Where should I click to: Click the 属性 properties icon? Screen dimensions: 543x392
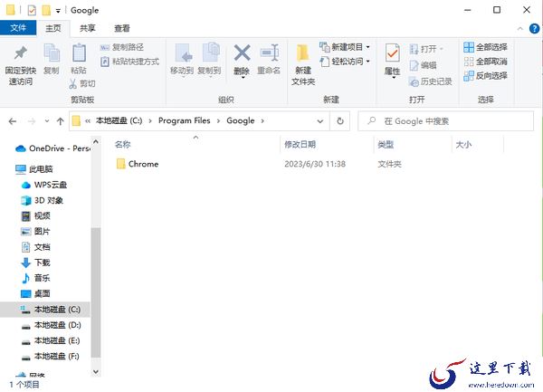393,53
